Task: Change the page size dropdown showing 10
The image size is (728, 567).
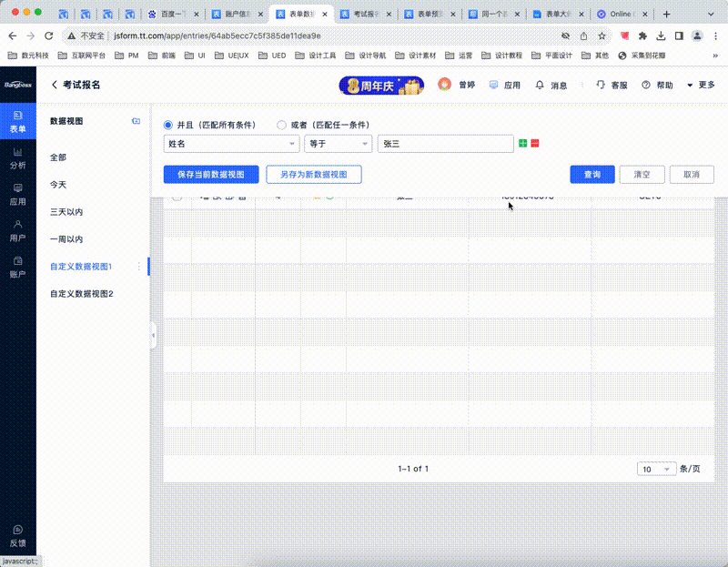Action: [x=656, y=469]
